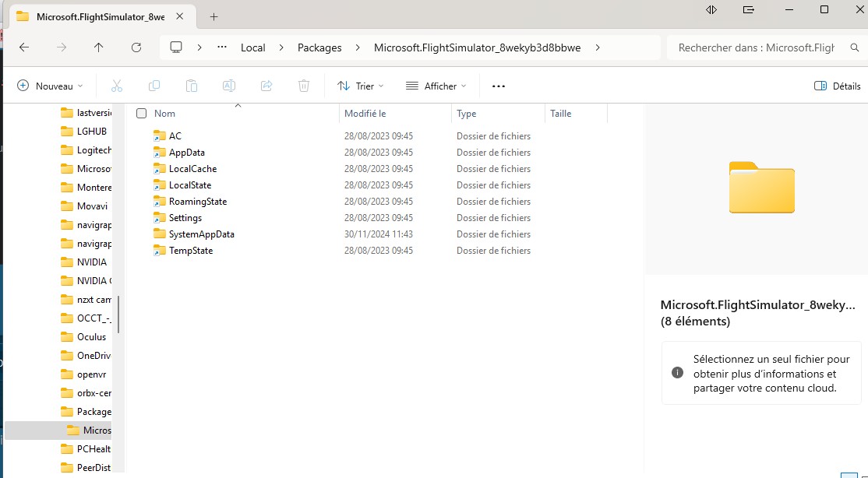Click the search magnifier icon
The image size is (868, 478).
pyautogui.click(x=855, y=47)
